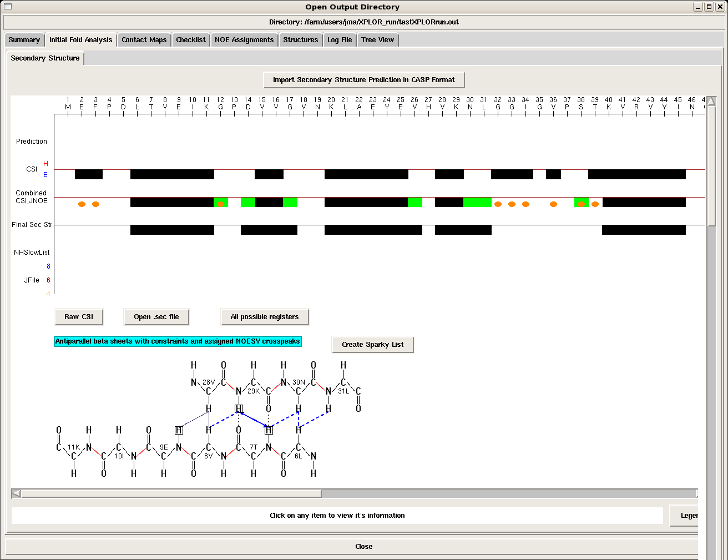Click the up arrow of vertical scrollbar
The image size is (728, 560).
pos(711,101)
